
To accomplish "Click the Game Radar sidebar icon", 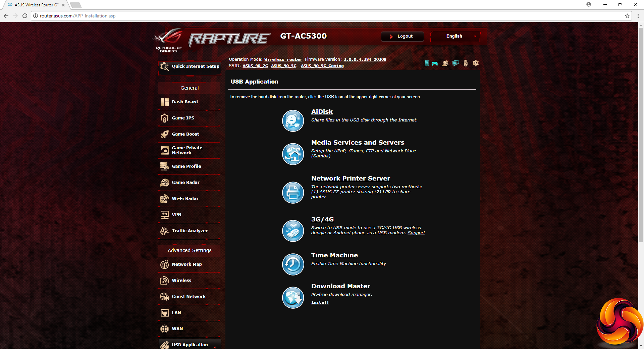I will (x=164, y=183).
